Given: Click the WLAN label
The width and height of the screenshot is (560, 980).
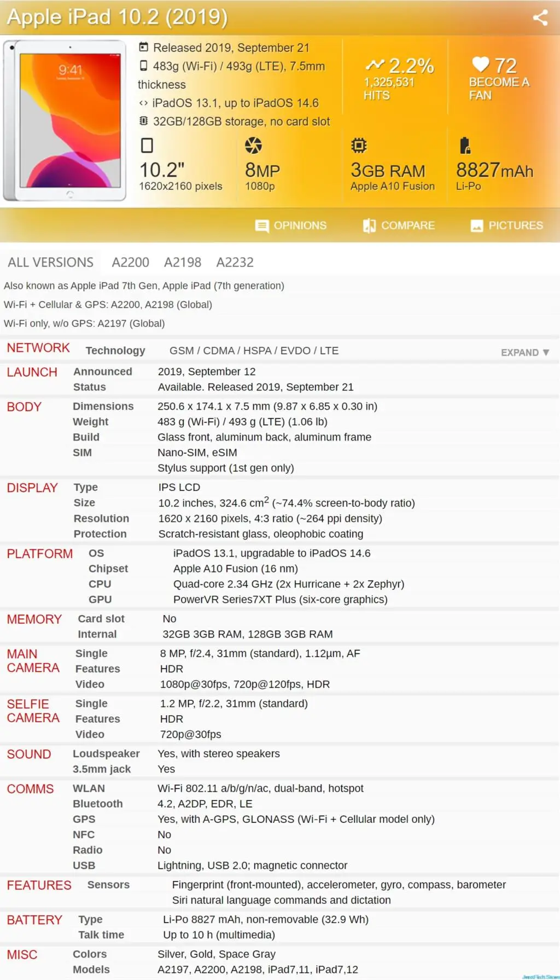Looking at the screenshot, I should pyautogui.click(x=89, y=788).
